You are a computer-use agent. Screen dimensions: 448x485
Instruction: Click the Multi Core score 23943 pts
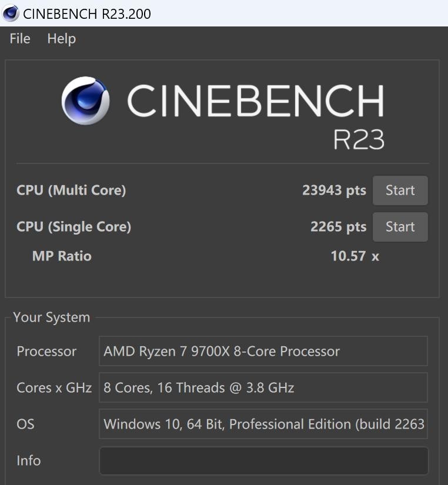(334, 190)
